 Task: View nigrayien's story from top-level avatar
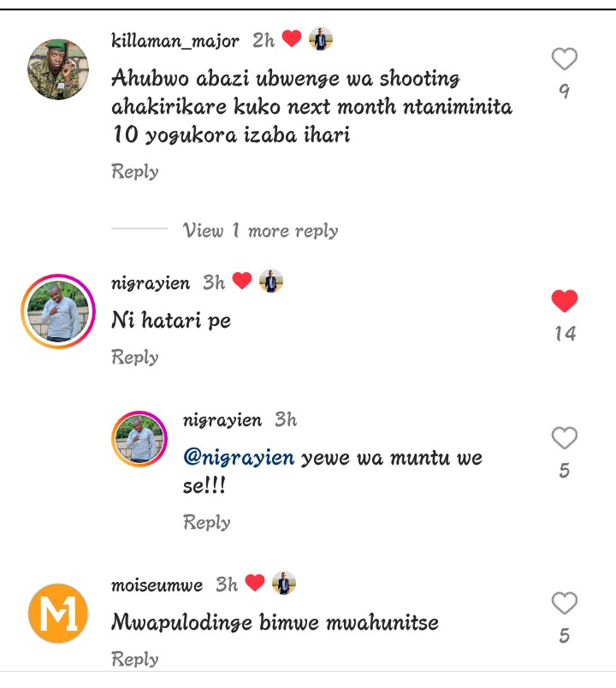[x=58, y=311]
